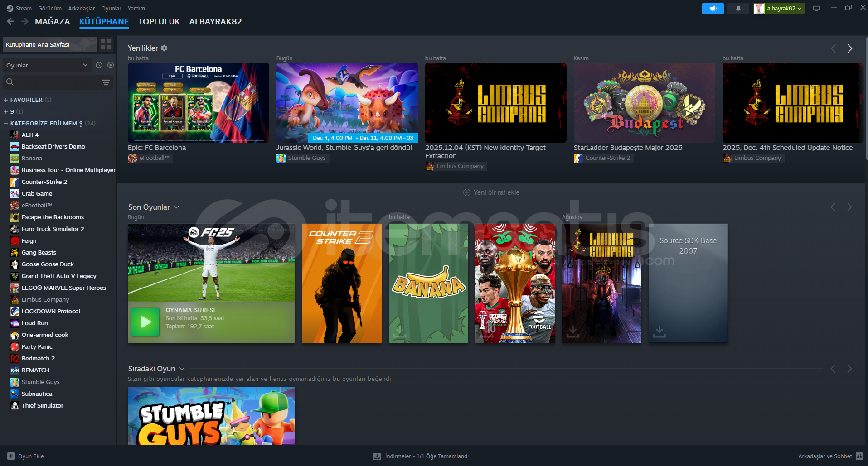Open the StarLadder Budapest Major news image
This screenshot has height=466, width=868.
pyautogui.click(x=645, y=103)
